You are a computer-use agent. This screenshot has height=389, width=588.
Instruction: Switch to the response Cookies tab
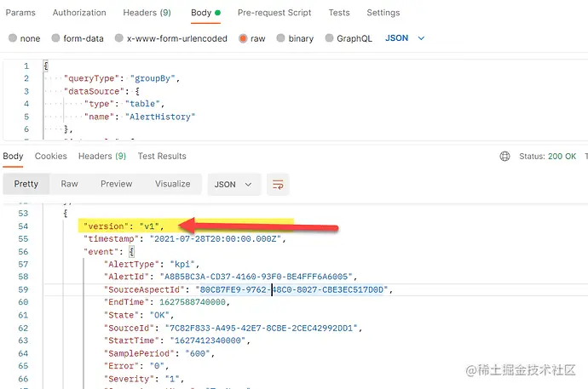[x=50, y=156]
